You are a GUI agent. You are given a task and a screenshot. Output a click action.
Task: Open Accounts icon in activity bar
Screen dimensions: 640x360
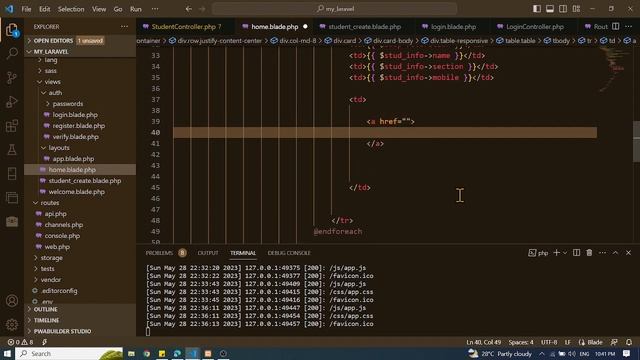pos(12,301)
